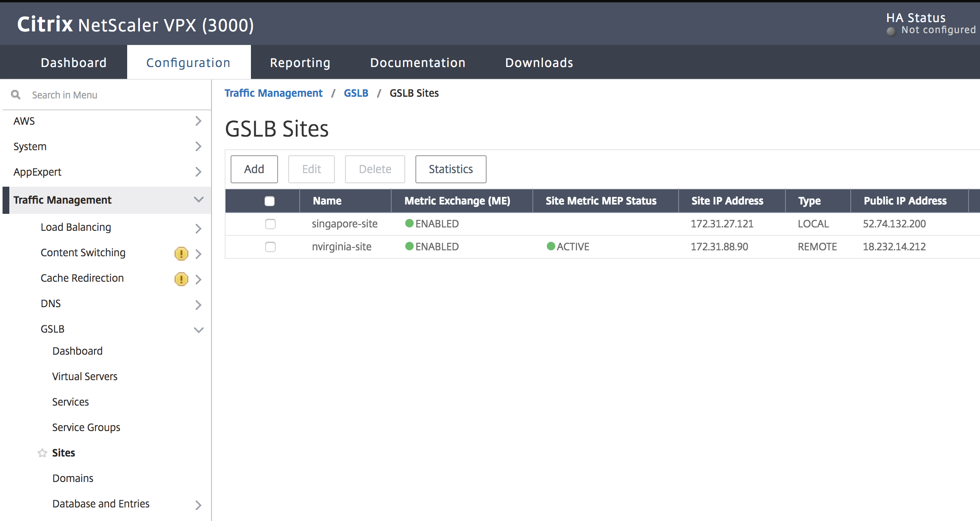The image size is (980, 521).
Task: Click green ENABLED dot for nvirginia-site
Action: tap(409, 246)
